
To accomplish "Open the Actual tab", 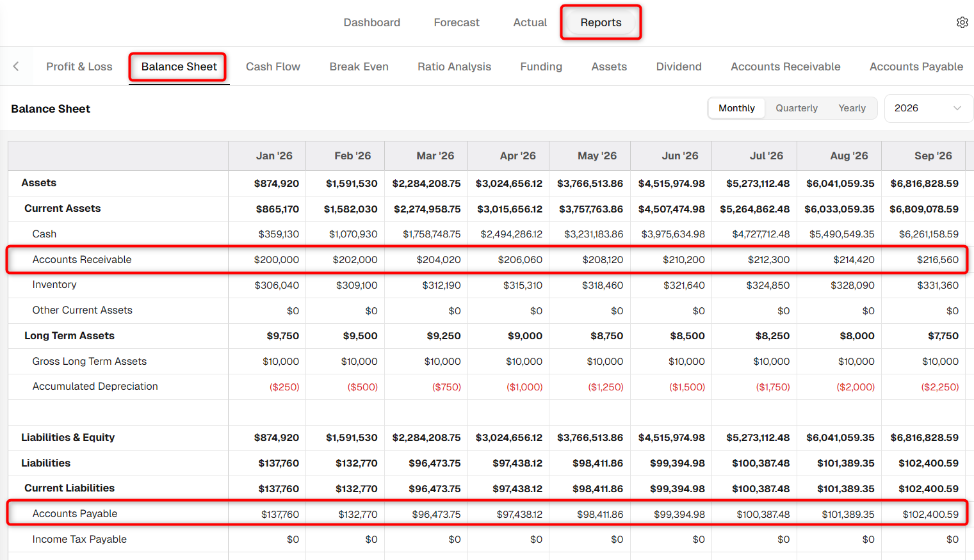I will point(530,22).
